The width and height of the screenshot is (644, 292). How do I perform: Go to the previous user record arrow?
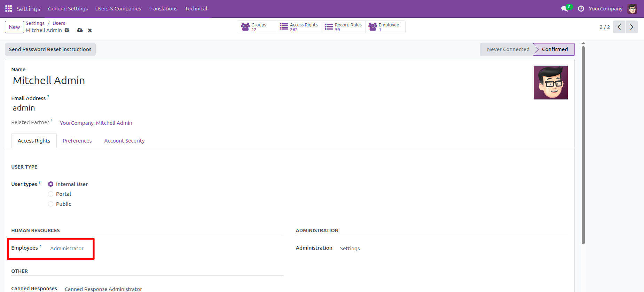click(x=619, y=27)
